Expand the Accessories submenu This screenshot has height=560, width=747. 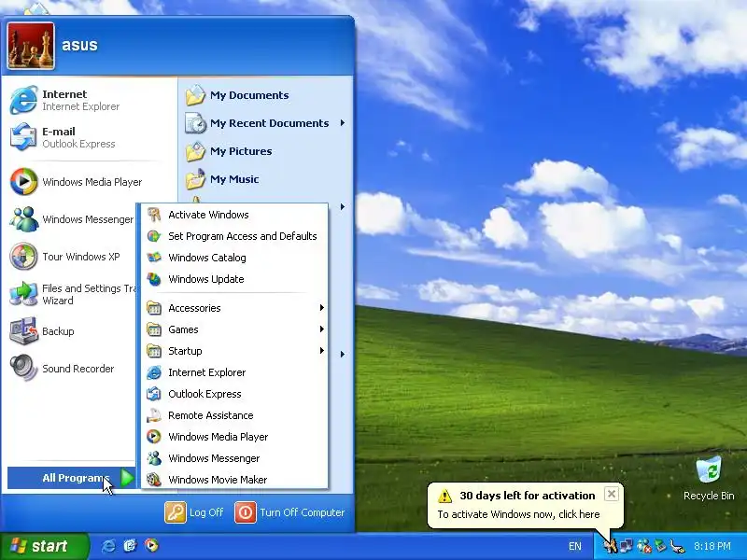[235, 308]
